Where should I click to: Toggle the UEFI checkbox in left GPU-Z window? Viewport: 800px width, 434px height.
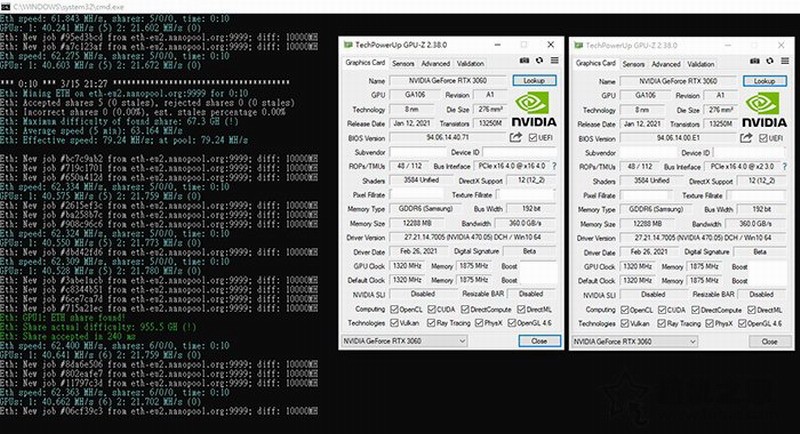point(531,137)
